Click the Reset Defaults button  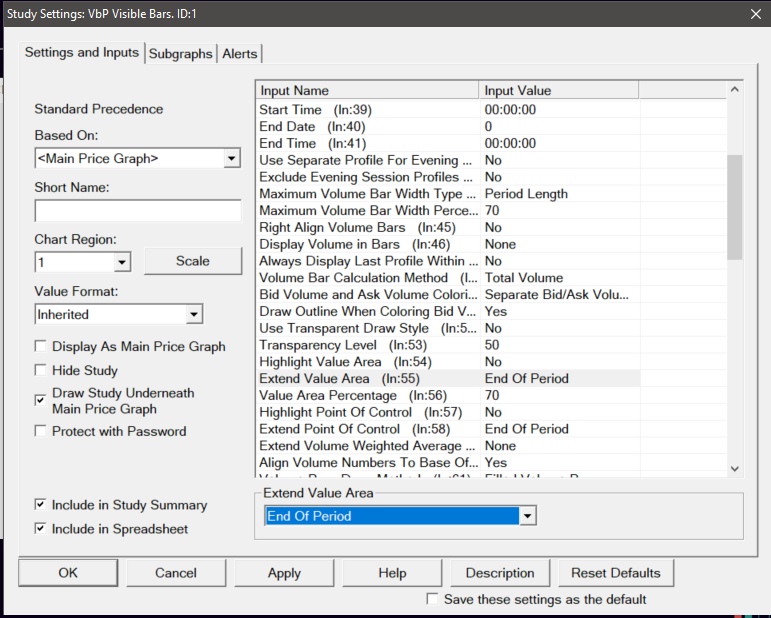[615, 573]
